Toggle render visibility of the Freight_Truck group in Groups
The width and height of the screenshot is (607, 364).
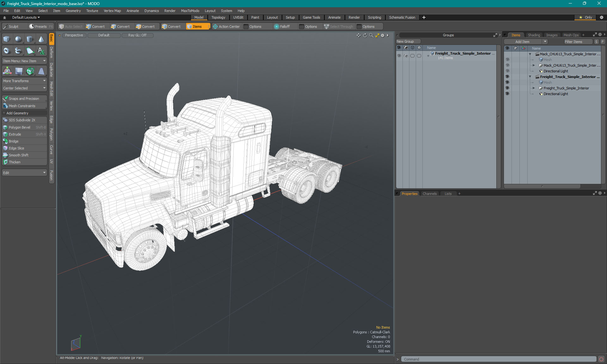point(406,56)
